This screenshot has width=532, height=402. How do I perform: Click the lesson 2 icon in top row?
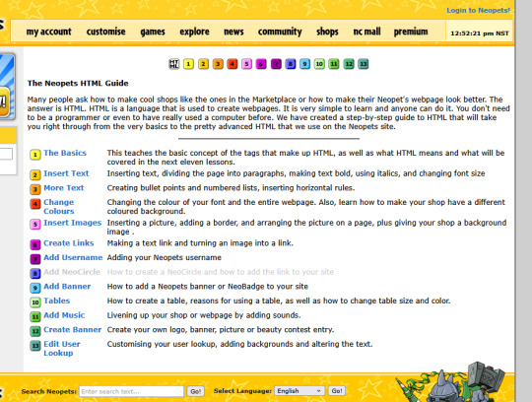(x=203, y=64)
